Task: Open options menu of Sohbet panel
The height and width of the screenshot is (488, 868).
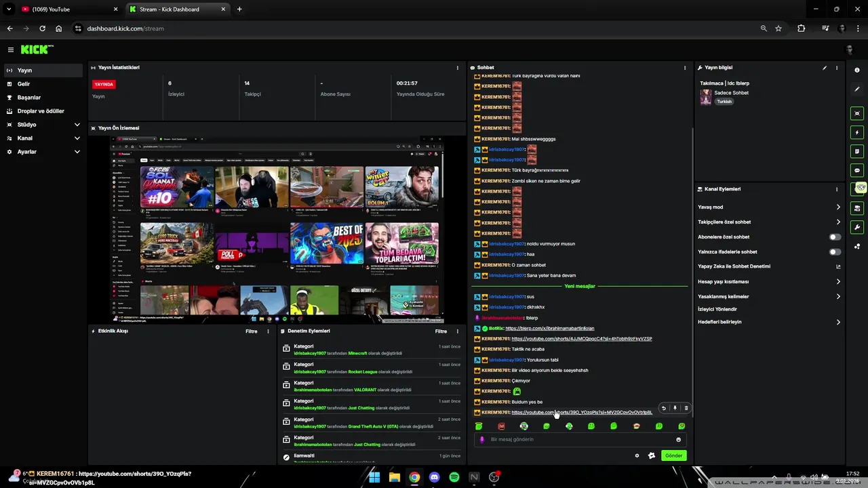Action: [685, 68]
